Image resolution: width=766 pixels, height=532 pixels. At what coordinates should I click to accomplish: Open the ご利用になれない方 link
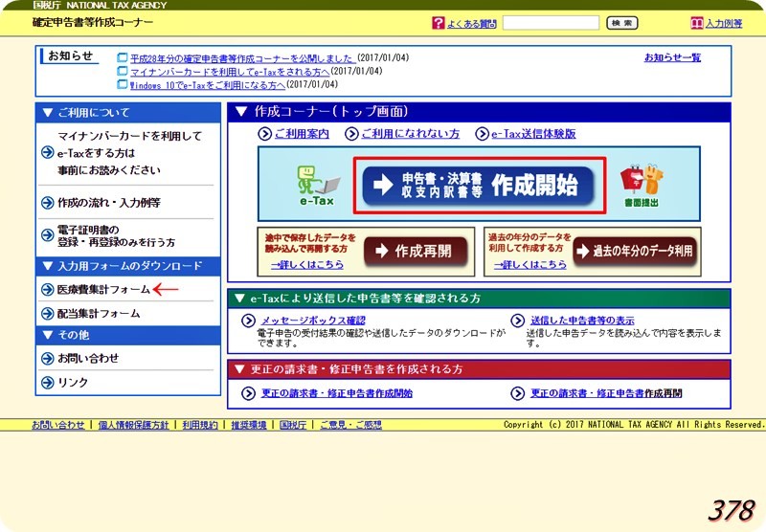[x=411, y=134]
